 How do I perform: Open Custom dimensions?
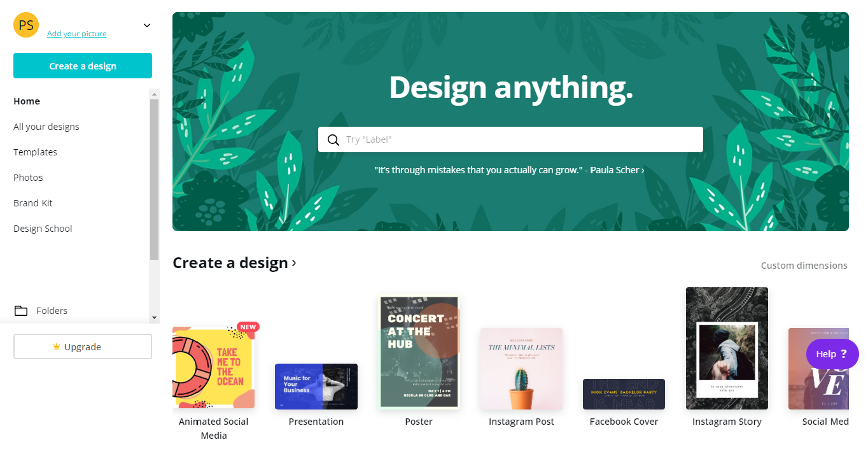804,266
